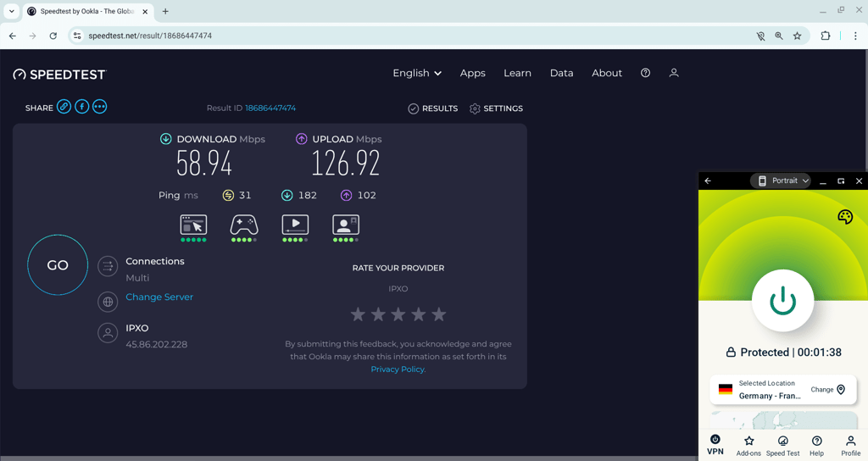Go back in the VPN window
This screenshot has width=868, height=461.
coord(708,181)
